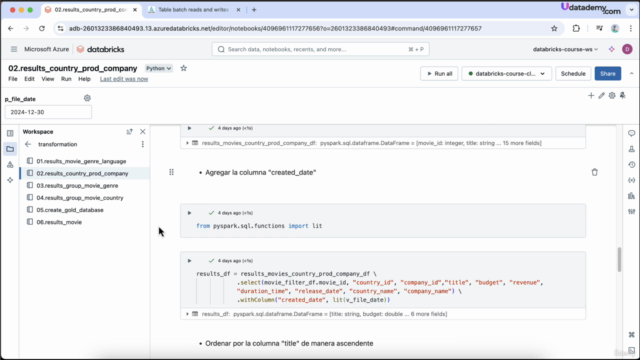
Task: Open the catalog sidebar icon
Action: [10, 164]
